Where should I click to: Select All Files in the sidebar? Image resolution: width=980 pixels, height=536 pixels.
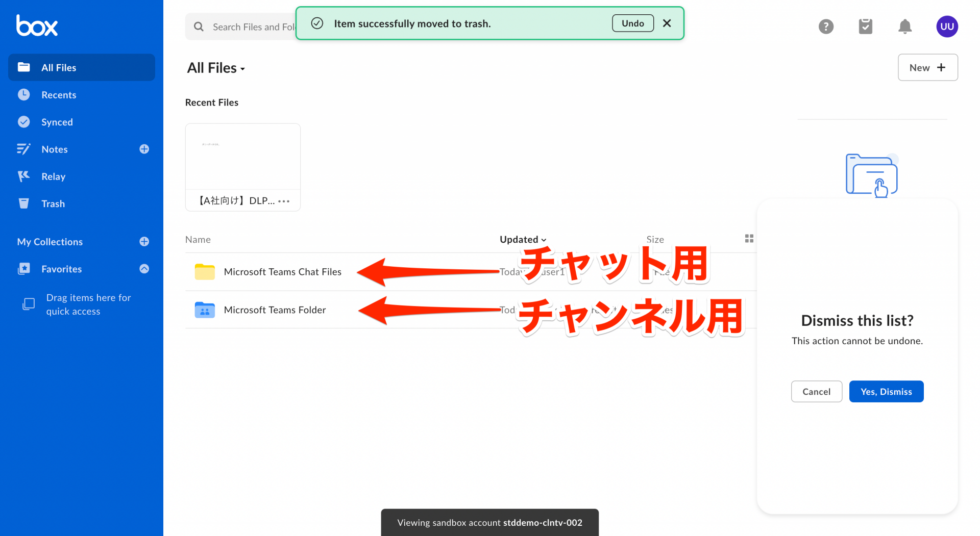coord(59,67)
